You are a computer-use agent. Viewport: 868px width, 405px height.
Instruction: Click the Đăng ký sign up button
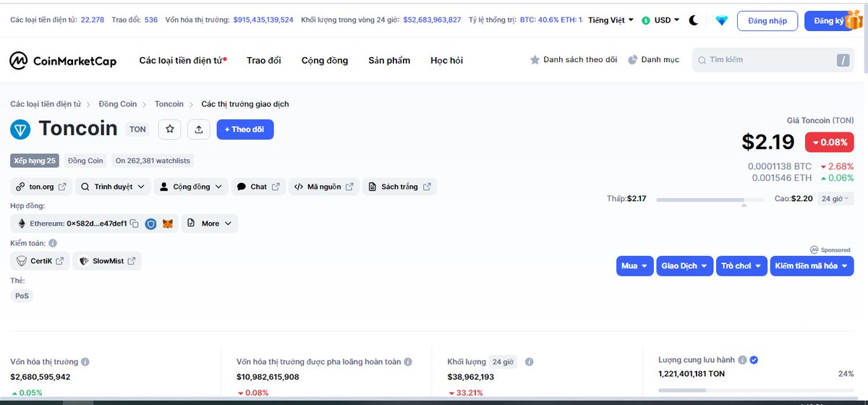829,21
